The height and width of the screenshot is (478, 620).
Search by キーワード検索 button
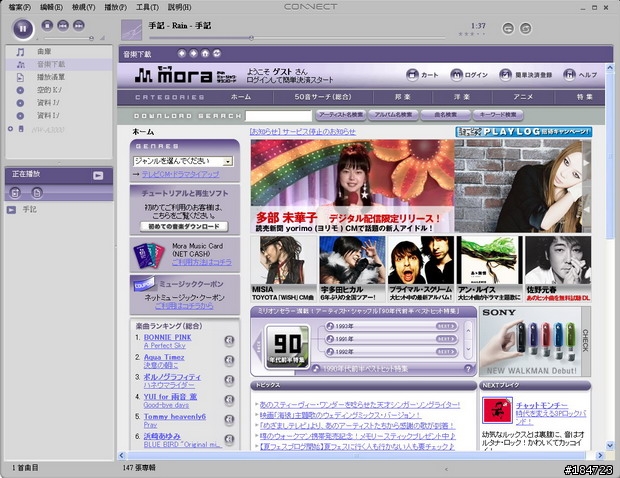click(498, 115)
